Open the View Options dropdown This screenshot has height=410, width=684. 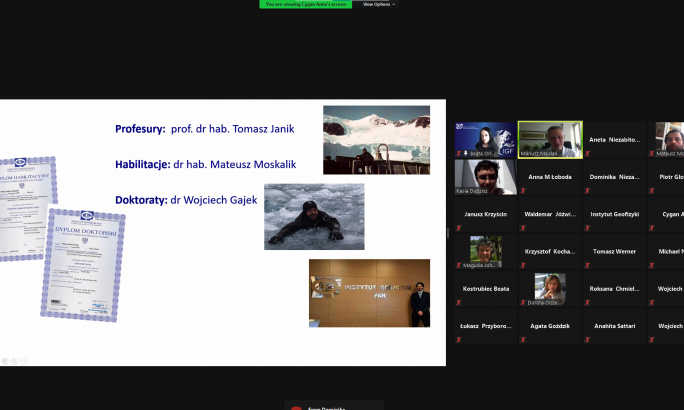pos(378,4)
